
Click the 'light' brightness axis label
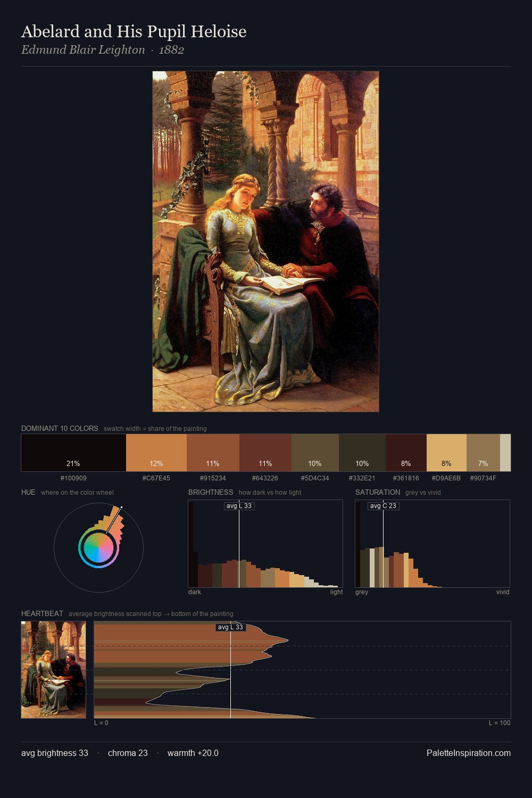click(337, 592)
